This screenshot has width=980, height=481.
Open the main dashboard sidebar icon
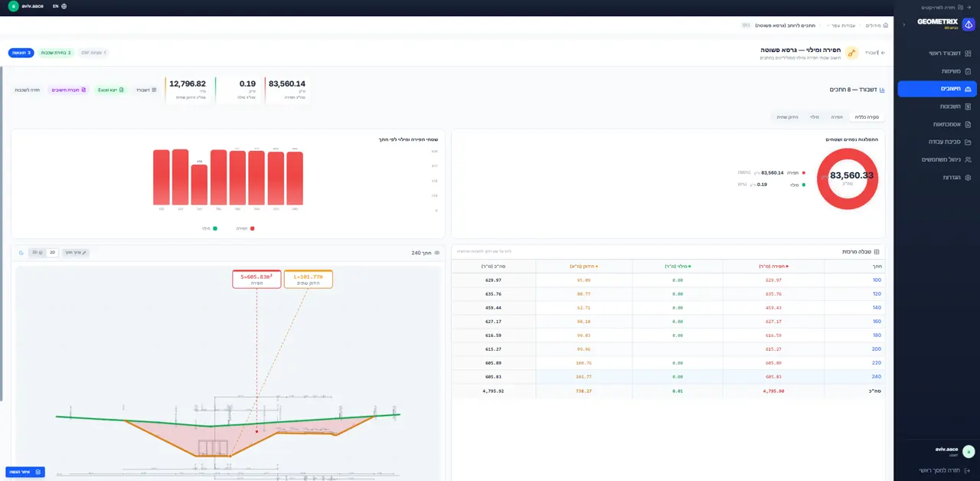coord(969,53)
